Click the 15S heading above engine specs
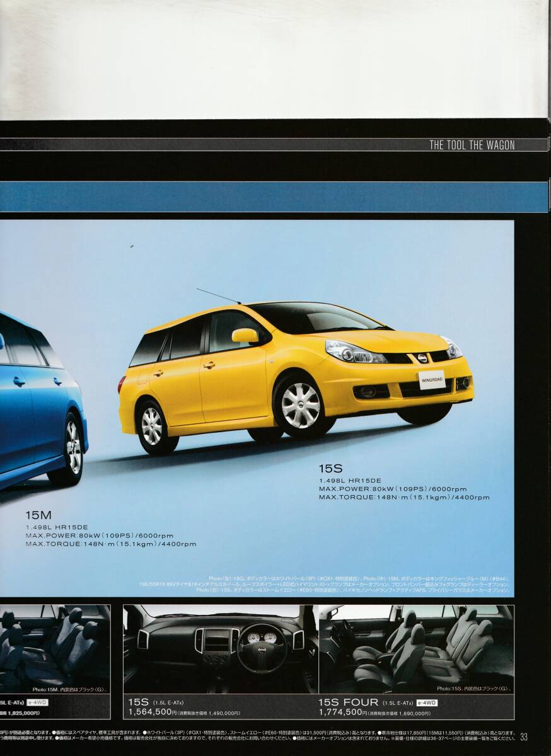 (330, 469)
